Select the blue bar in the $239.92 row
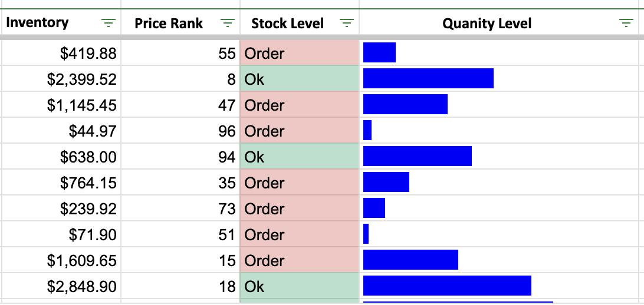Screen dimensions: 644x305 [374, 208]
